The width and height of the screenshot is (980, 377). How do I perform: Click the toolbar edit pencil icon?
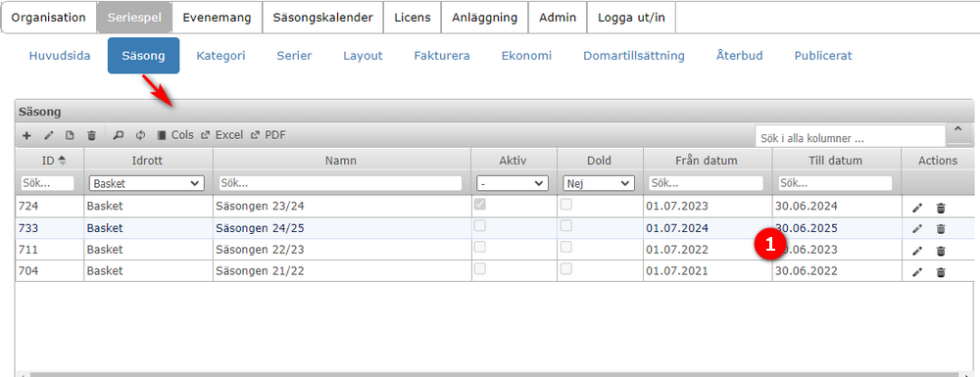pos(48,135)
